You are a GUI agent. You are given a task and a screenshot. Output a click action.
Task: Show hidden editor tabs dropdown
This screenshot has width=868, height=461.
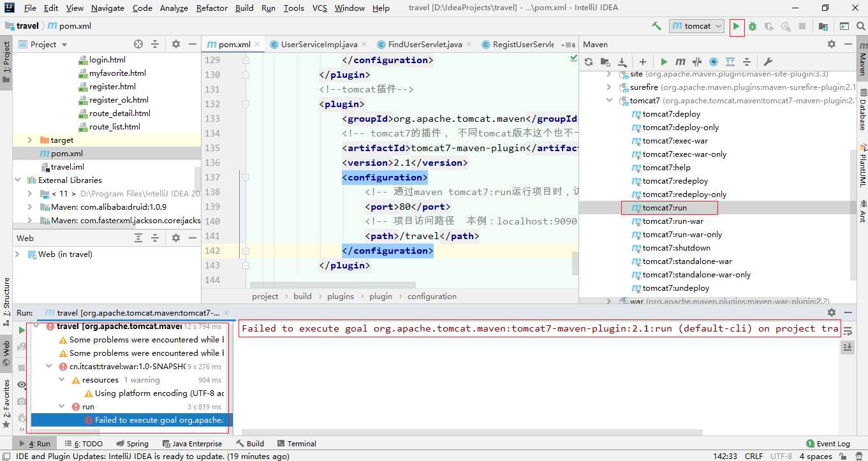tap(567, 45)
